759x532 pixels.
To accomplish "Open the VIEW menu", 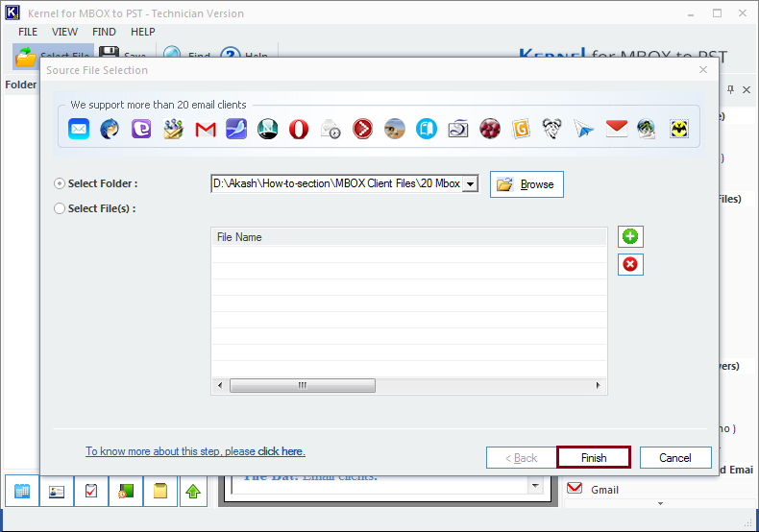I will (64, 32).
